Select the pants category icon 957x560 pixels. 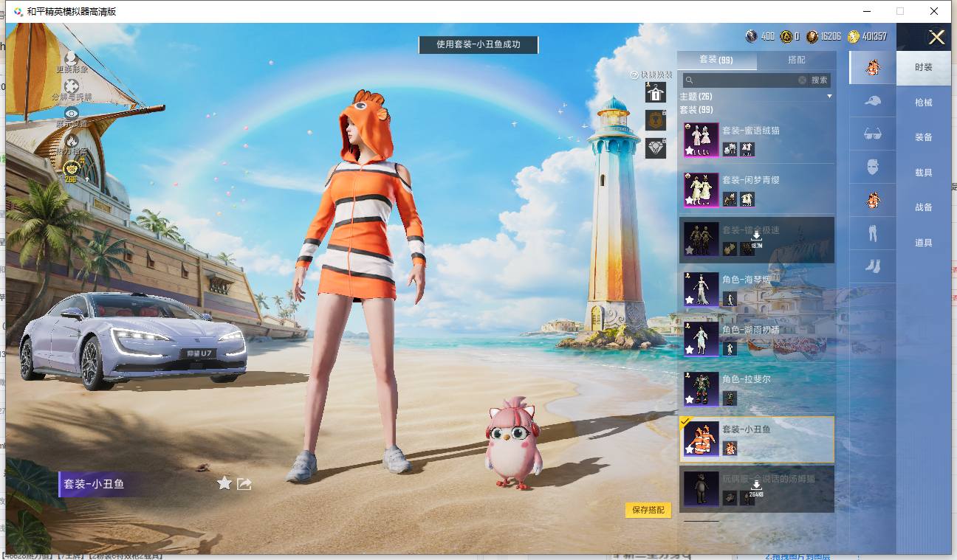(x=873, y=234)
